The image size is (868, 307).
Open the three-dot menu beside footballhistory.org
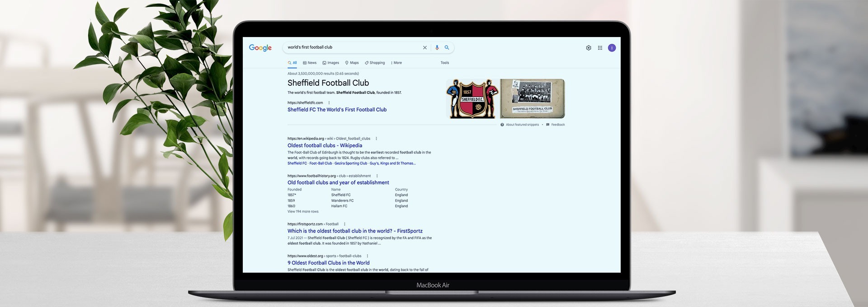point(377,176)
